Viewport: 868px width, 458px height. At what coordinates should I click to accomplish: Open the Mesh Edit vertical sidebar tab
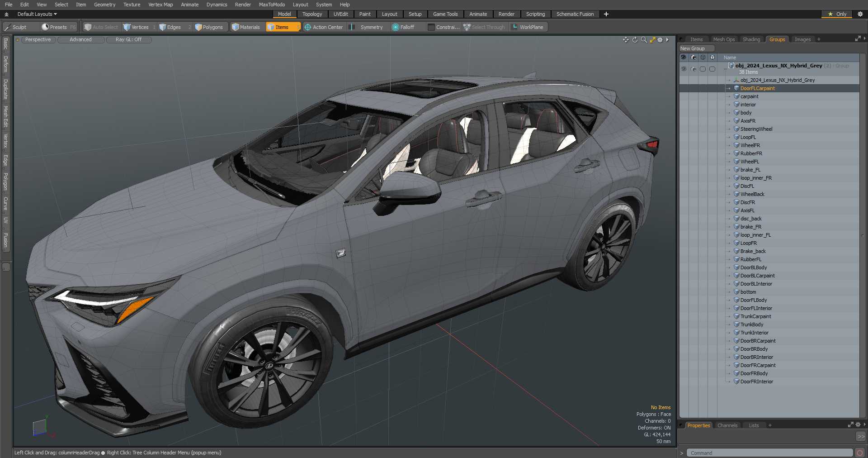click(x=5, y=117)
